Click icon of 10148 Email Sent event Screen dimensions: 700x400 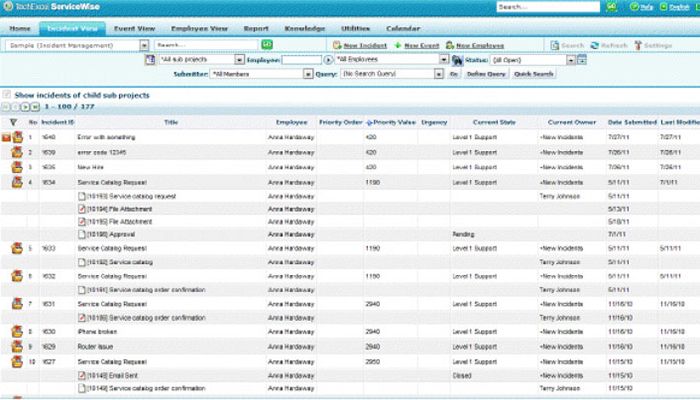(82, 375)
